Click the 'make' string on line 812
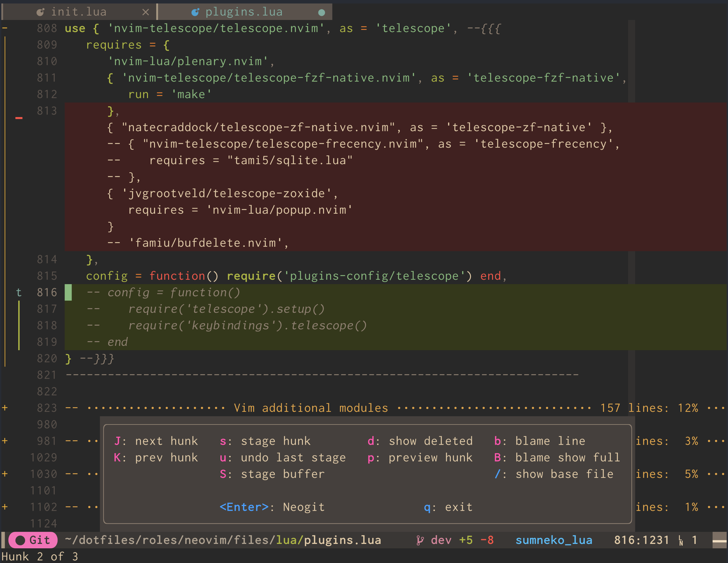728x563 pixels. point(191,95)
